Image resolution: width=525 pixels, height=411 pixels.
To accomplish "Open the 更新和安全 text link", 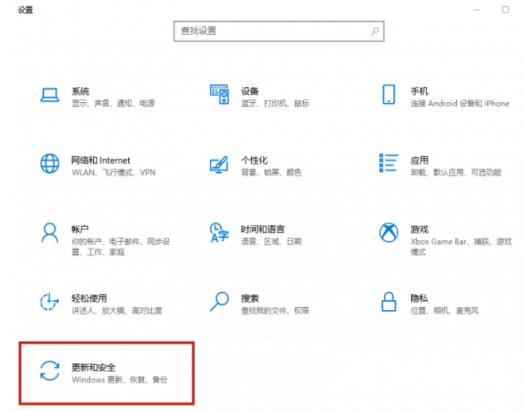I will 94,367.
